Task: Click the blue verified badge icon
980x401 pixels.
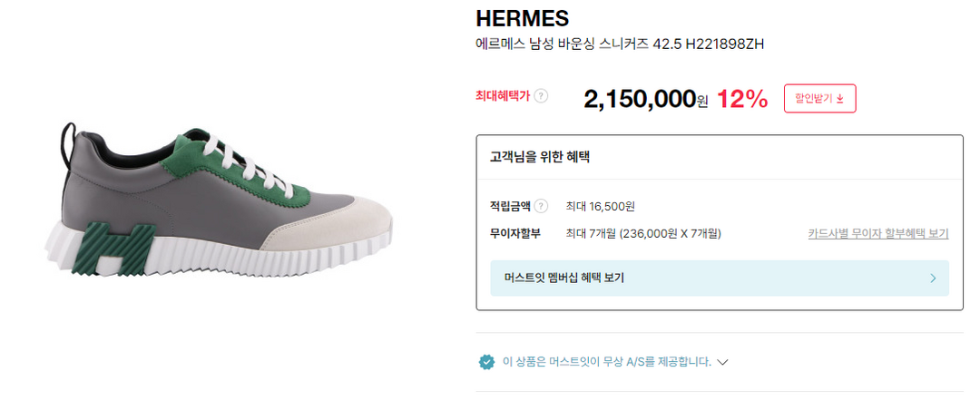Action: 487,362
